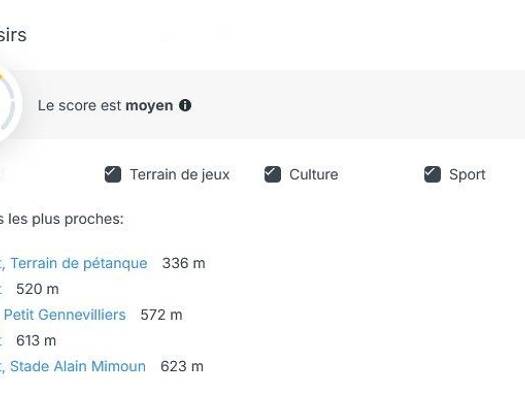
Task: Click the info icon beside "moyen"
Action: (x=185, y=105)
